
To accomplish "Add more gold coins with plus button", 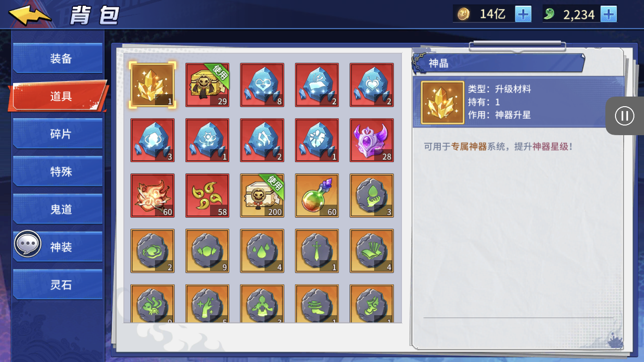I will (x=523, y=14).
